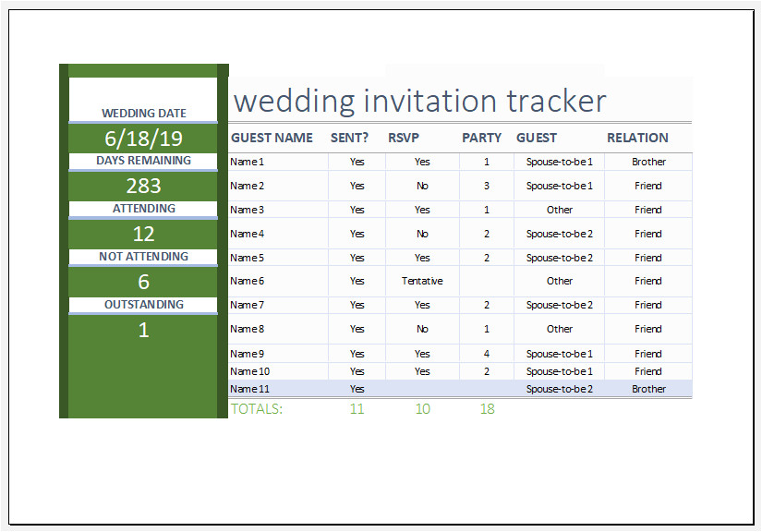Screen dimensions: 762x532
Task: Click the not attending count 6
Action: pos(143,283)
